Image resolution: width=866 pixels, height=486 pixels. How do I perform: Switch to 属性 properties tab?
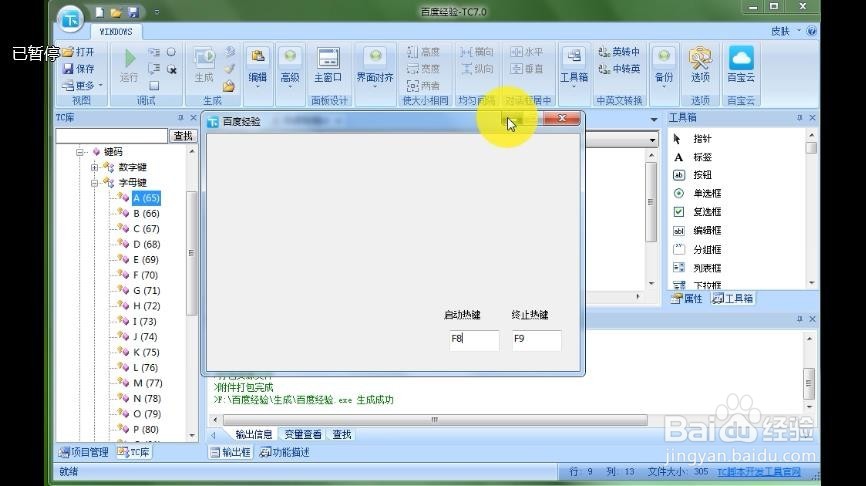tap(687, 299)
